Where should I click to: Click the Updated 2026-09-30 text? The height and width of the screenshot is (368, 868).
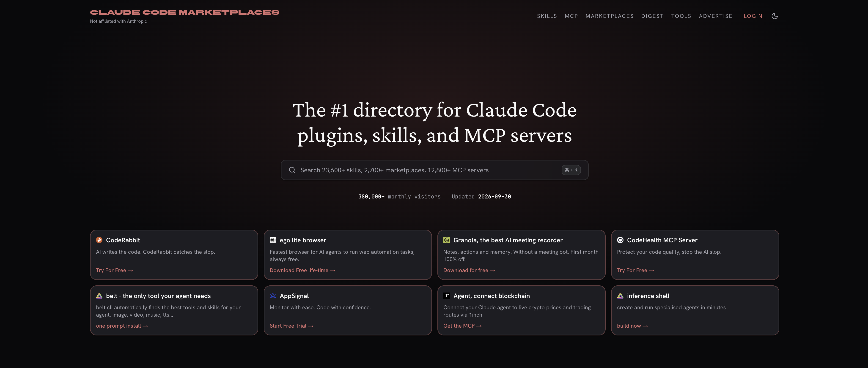pos(481,197)
